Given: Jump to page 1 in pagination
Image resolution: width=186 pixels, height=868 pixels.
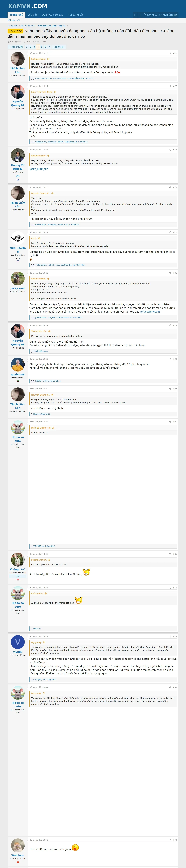Looking at the screenshot, I should (27, 47).
